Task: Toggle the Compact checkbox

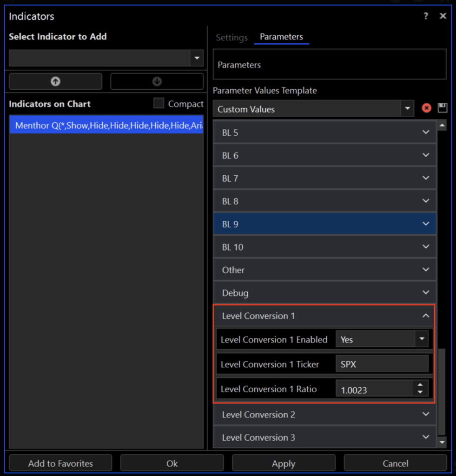Action: pyautogui.click(x=158, y=104)
